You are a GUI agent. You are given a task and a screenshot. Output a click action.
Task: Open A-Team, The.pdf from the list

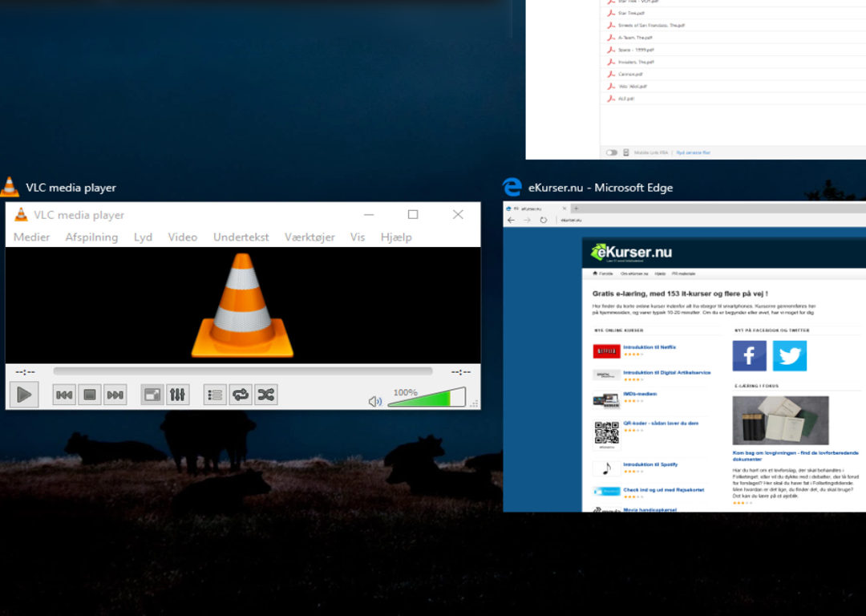[636, 38]
